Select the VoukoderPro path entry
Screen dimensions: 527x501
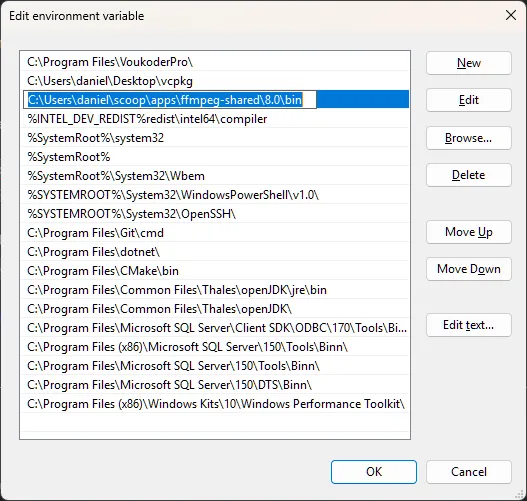[215, 62]
